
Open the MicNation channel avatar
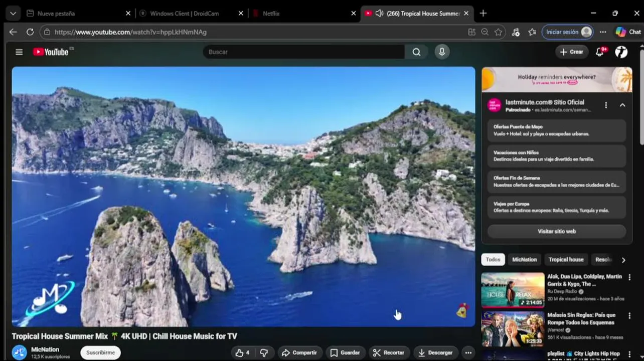point(20,352)
